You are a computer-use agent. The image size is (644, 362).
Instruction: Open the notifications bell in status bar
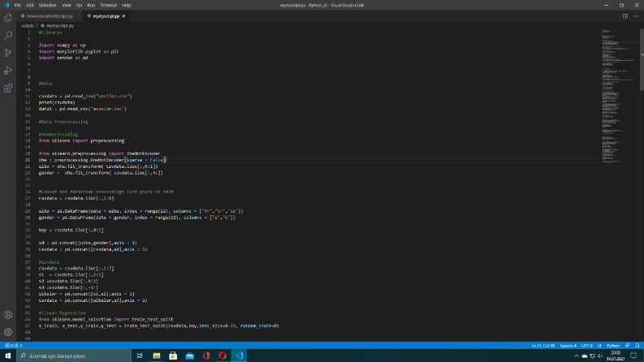coord(637,346)
